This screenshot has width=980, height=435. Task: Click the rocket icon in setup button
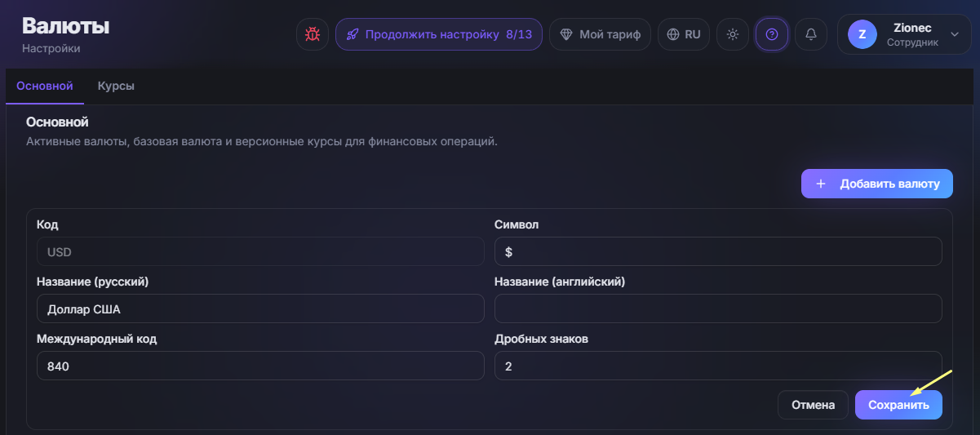click(353, 34)
